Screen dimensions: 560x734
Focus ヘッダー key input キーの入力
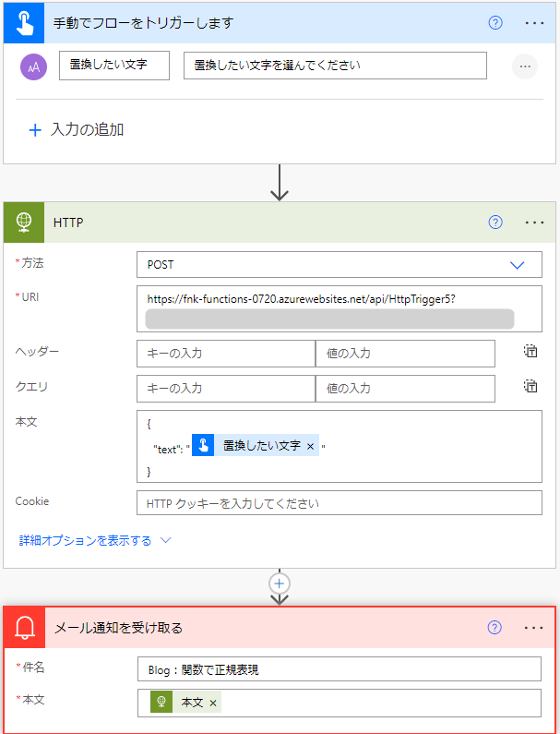pos(226,354)
